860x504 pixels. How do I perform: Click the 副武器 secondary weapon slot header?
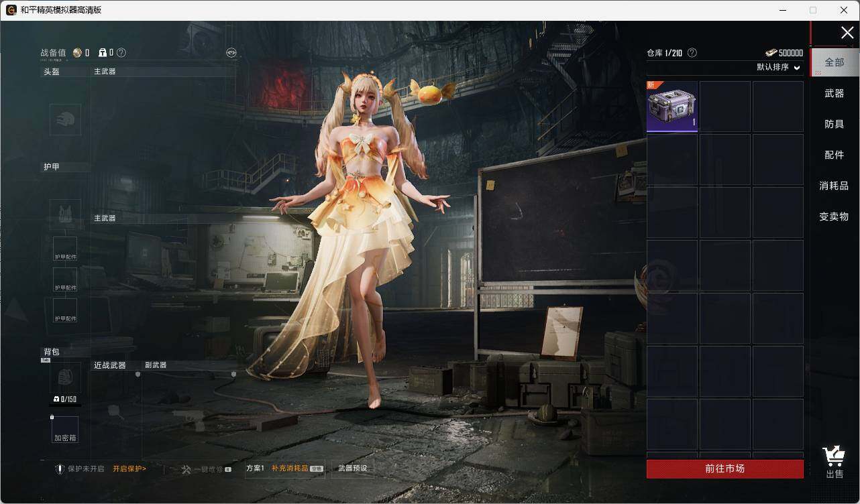click(156, 365)
